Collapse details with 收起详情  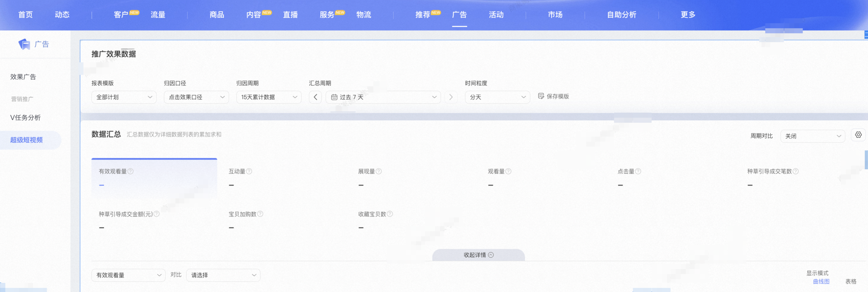[x=478, y=255]
